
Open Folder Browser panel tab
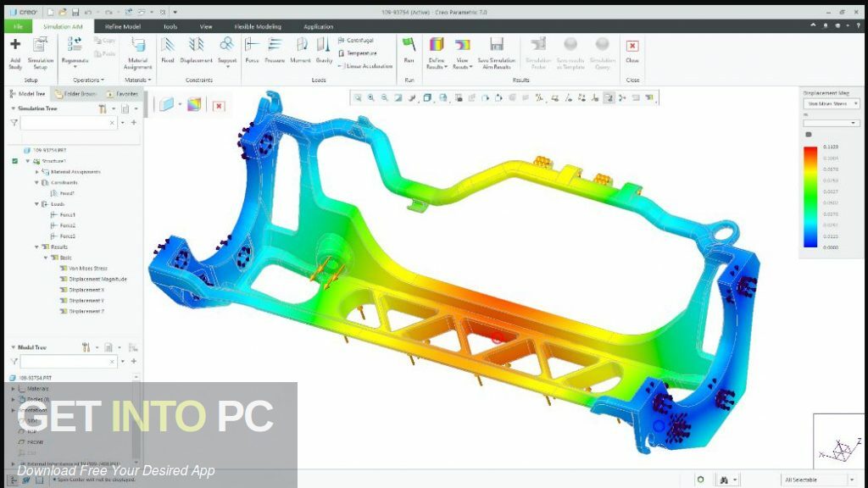point(75,94)
